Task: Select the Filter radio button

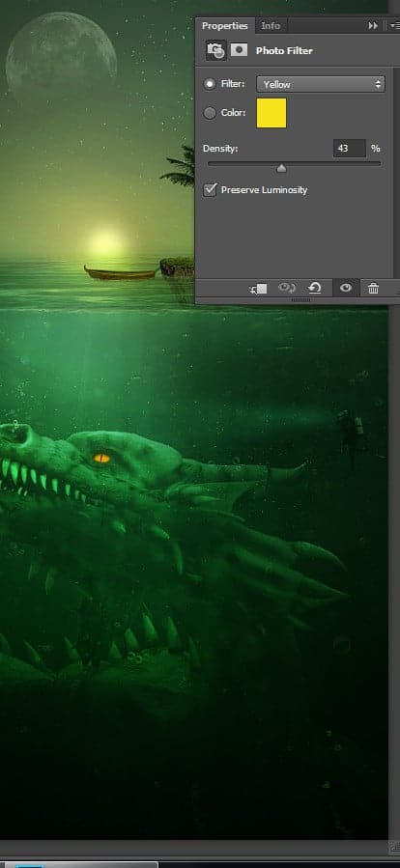Action: coord(210,84)
